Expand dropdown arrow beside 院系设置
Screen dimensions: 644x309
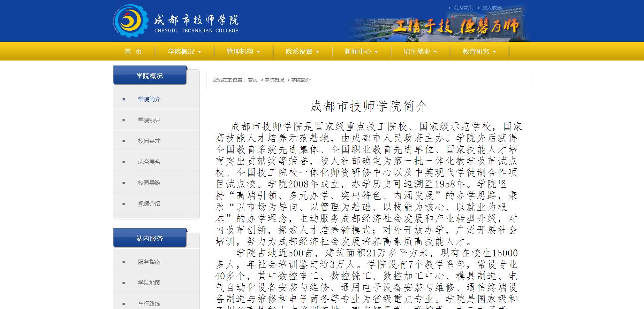click(x=317, y=52)
